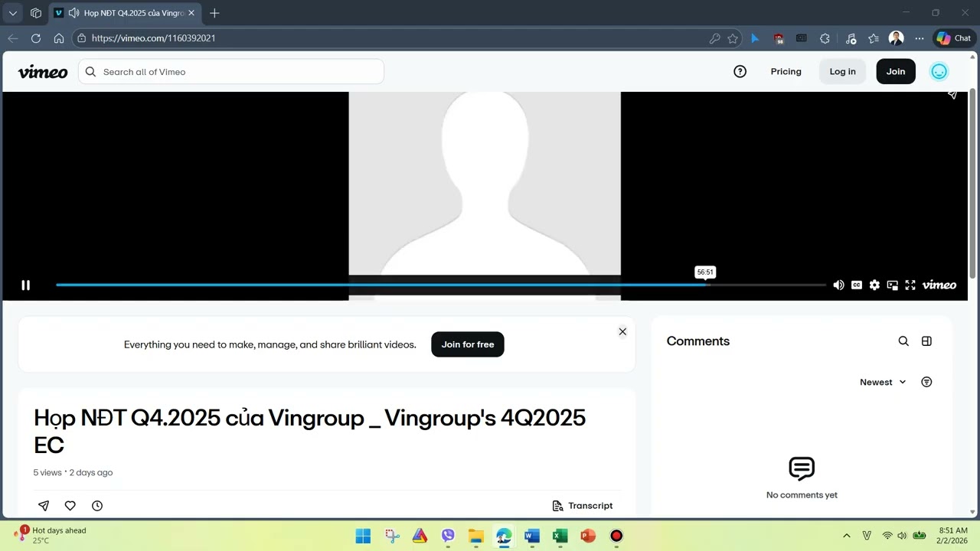Close the Vimeo browser tab

coord(191,13)
